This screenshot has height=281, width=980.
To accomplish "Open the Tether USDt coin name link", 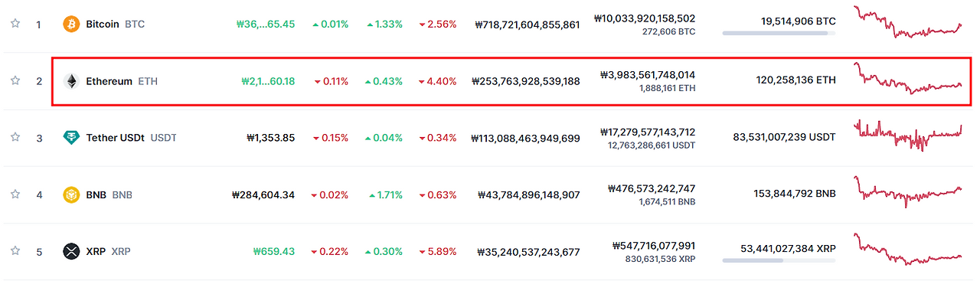I will pyautogui.click(x=131, y=138).
